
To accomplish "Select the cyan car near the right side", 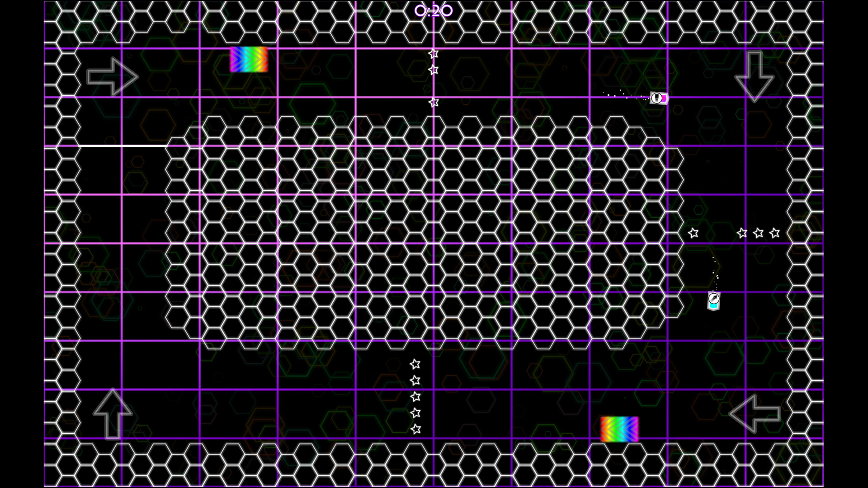I will click(x=713, y=301).
